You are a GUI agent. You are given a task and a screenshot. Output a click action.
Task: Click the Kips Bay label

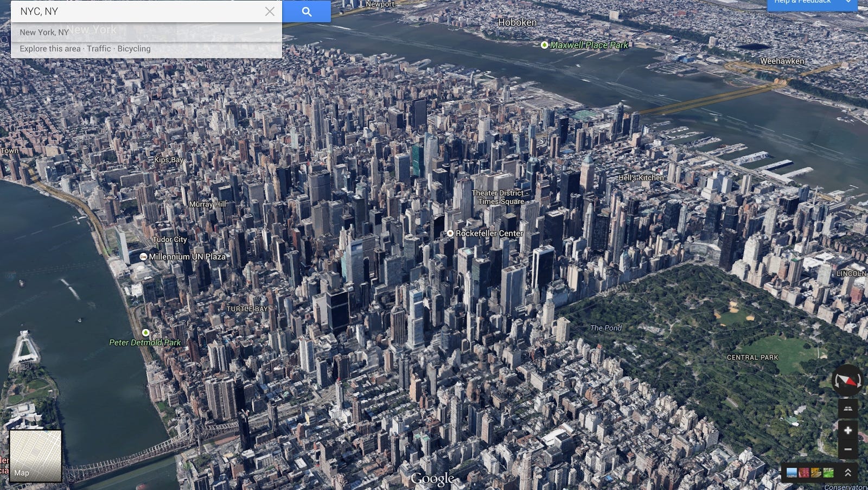[169, 160]
